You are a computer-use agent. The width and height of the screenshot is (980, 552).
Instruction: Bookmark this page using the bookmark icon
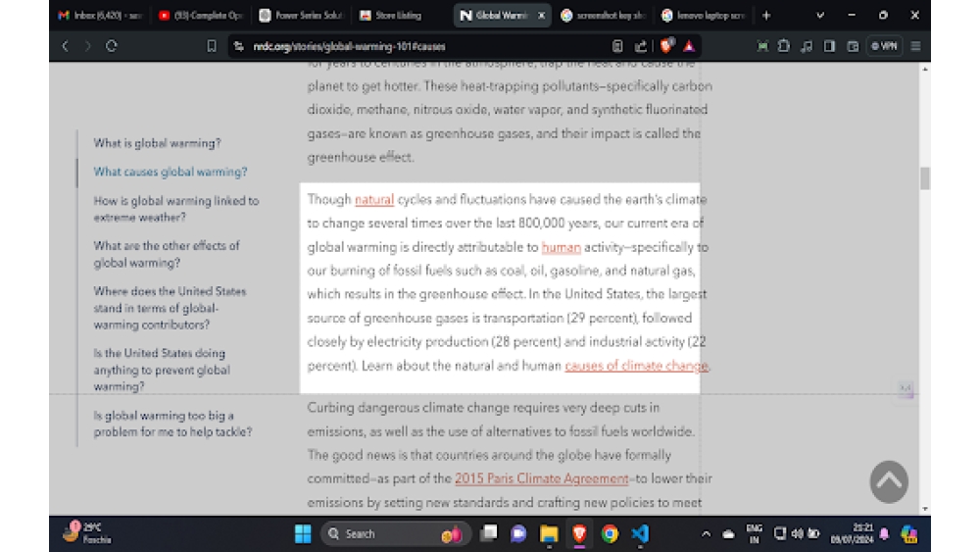pyautogui.click(x=212, y=46)
